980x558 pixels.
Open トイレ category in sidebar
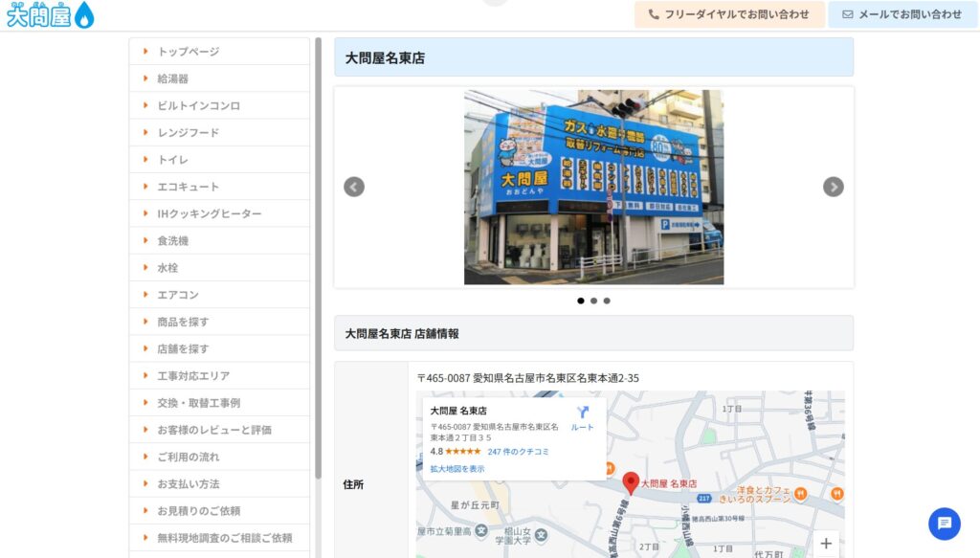pyautogui.click(x=219, y=159)
